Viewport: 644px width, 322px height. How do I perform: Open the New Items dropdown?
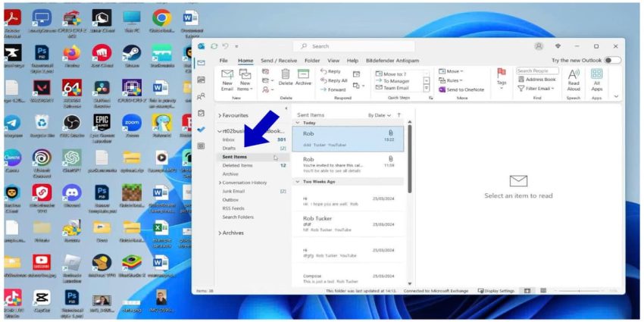point(245,80)
